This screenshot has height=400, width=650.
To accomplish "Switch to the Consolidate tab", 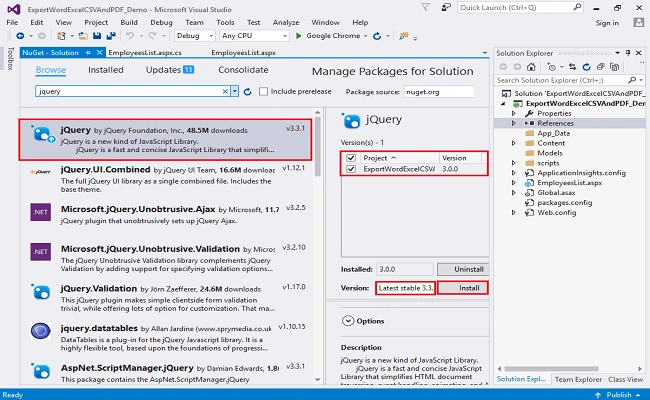I will pos(243,70).
